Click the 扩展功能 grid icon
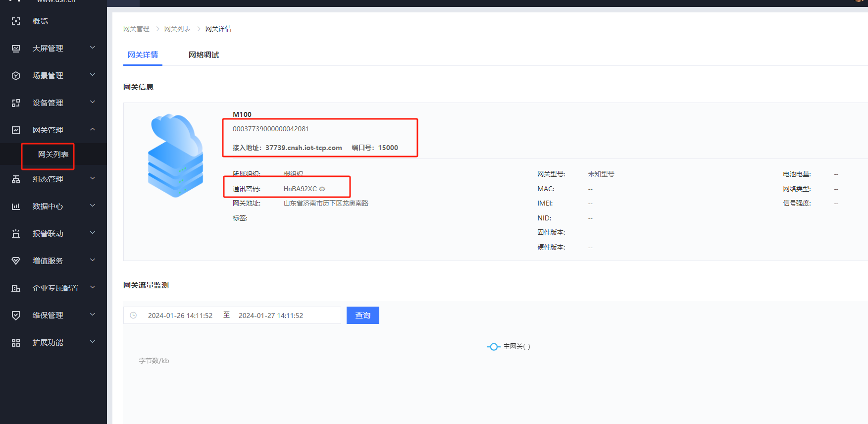868x424 pixels. (x=16, y=343)
